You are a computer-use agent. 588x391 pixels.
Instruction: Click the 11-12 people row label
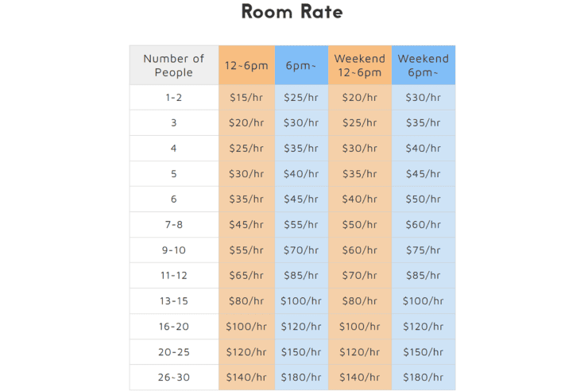tap(174, 276)
